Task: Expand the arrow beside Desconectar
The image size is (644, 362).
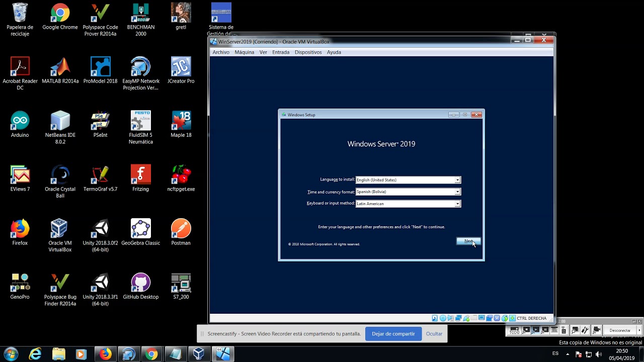Action: tap(639, 330)
